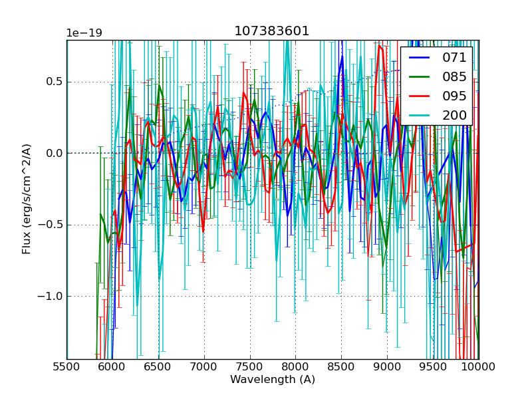Select the 8500 x-axis tick label
Viewport: 532px width, 399px height.
pos(341,366)
